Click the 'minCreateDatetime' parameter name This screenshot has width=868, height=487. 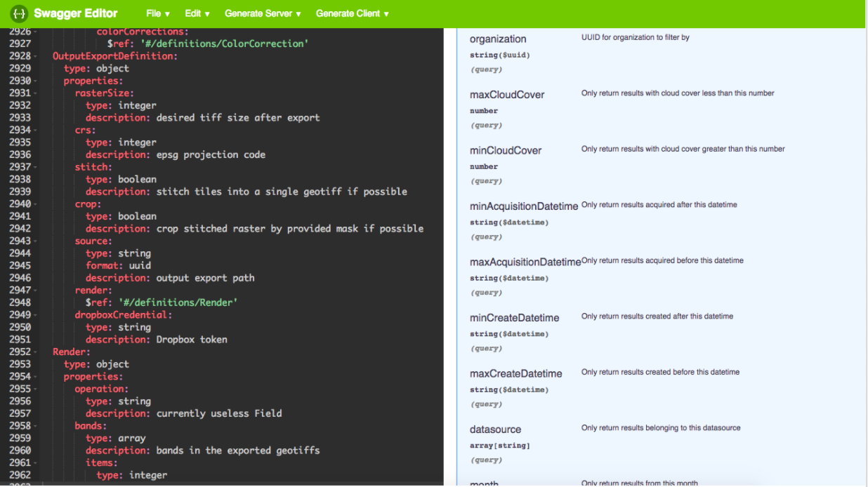pos(515,318)
